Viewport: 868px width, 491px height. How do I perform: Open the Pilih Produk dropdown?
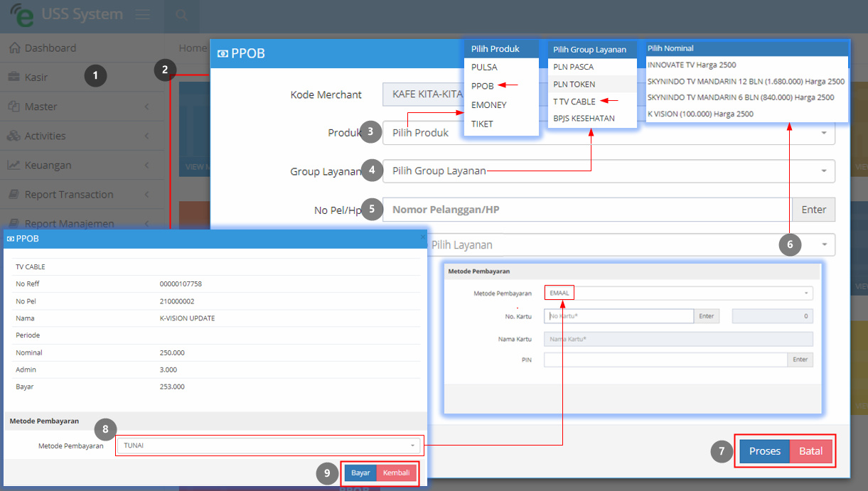pos(609,133)
